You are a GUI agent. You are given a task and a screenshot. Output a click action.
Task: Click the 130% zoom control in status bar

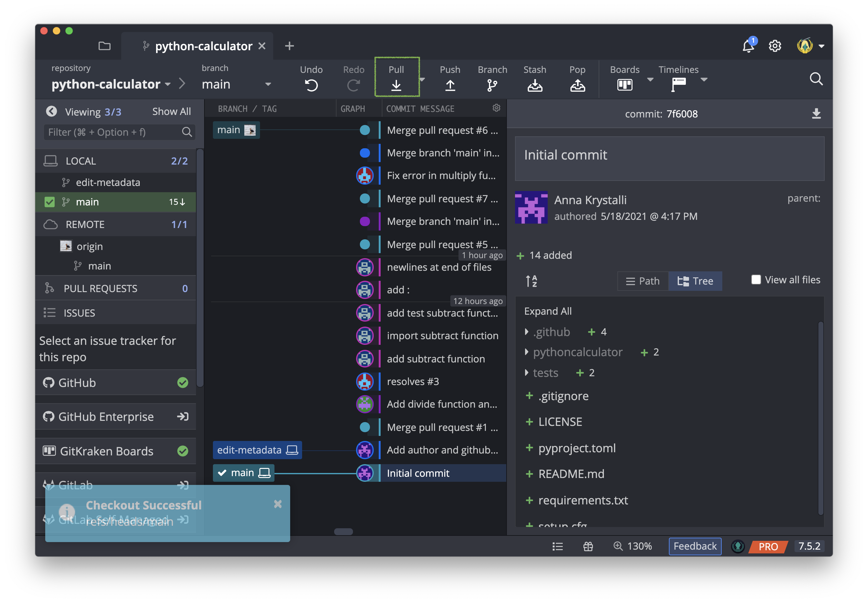point(632,546)
